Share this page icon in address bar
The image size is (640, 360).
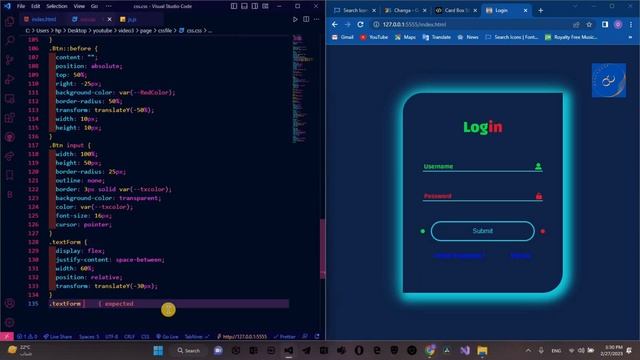point(576,24)
